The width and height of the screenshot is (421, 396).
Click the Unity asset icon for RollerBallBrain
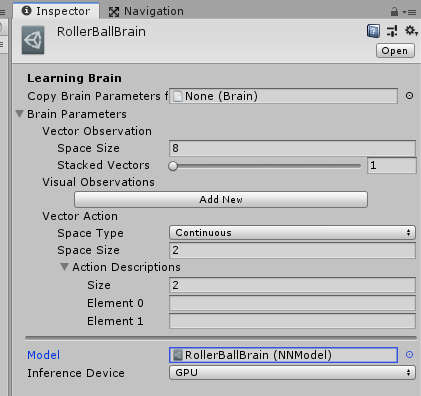(x=33, y=40)
